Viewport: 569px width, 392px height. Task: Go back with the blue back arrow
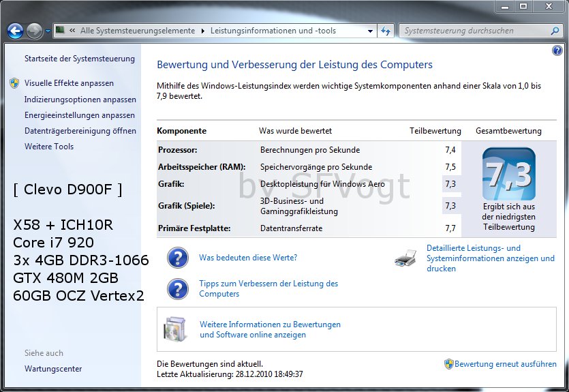pyautogui.click(x=15, y=31)
